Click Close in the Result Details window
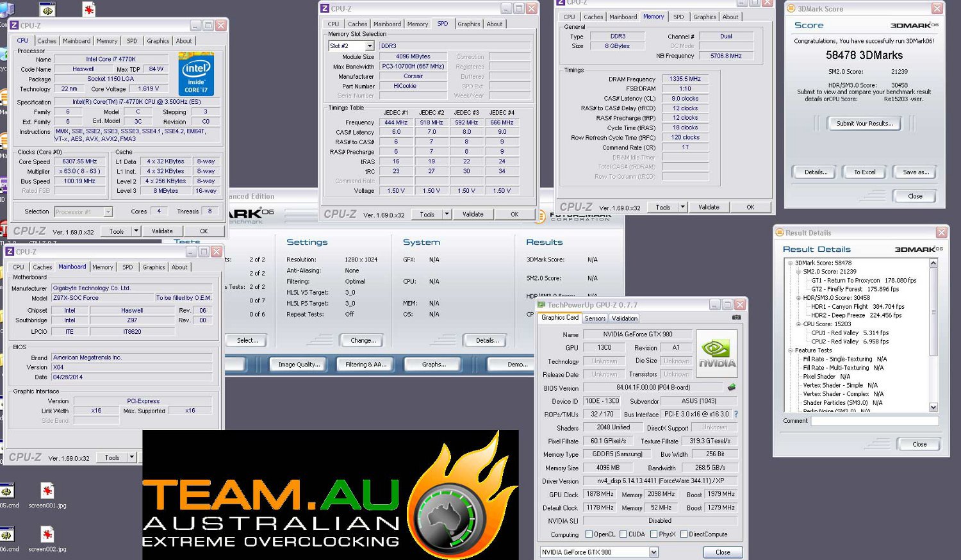 click(919, 444)
